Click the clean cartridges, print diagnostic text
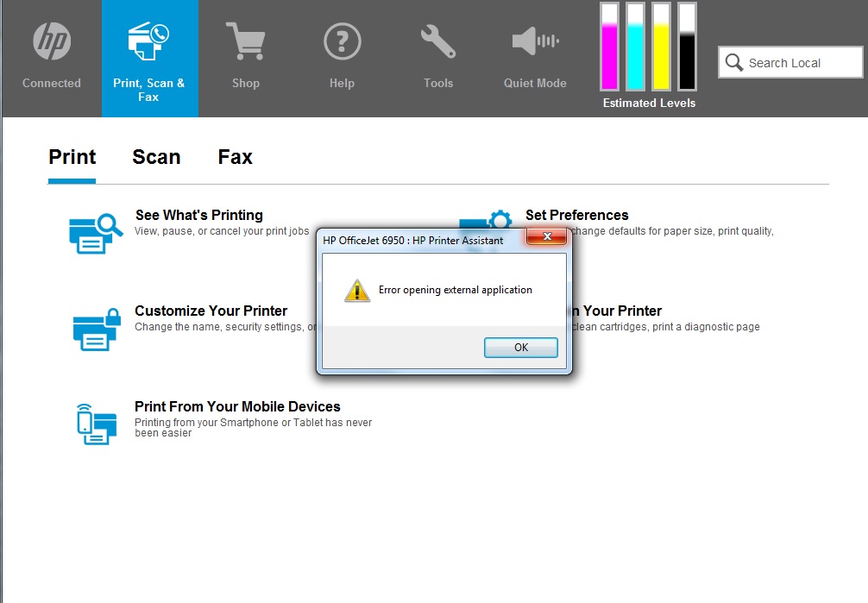The image size is (868, 603). coord(665,327)
